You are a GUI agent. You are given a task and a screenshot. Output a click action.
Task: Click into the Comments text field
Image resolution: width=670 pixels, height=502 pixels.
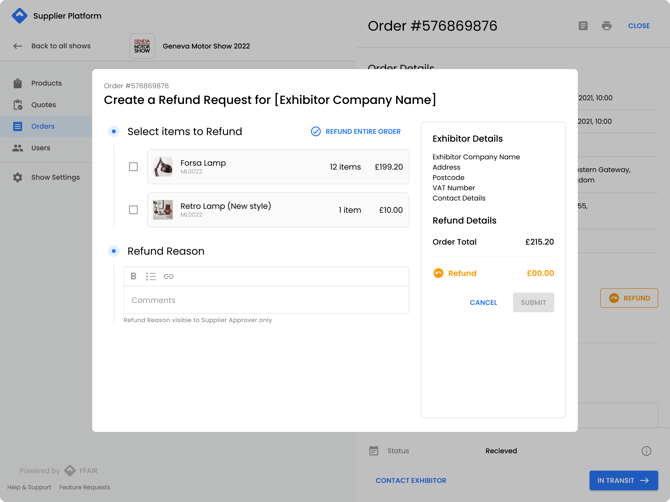(x=266, y=300)
